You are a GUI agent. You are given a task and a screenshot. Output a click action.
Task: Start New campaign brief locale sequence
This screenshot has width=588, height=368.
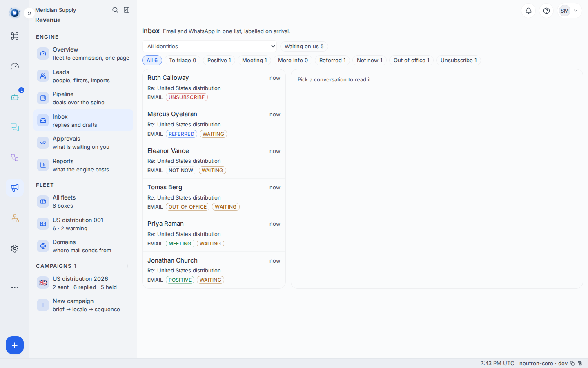[83, 305]
